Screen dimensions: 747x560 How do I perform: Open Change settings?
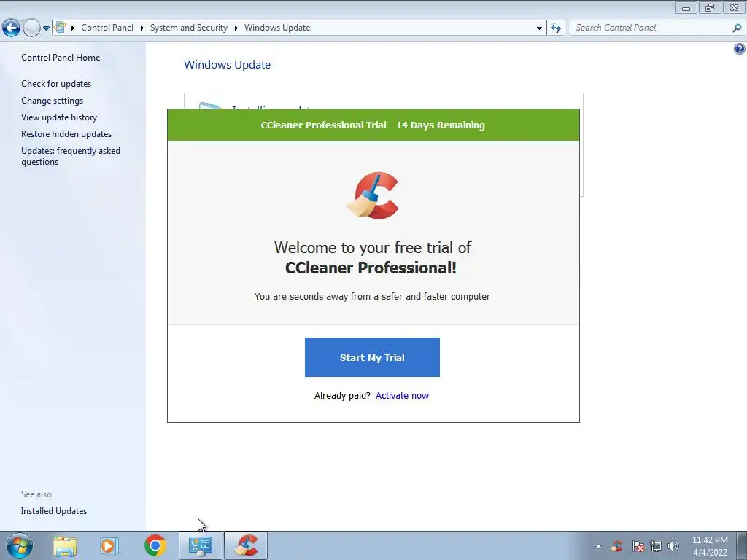[52, 101]
